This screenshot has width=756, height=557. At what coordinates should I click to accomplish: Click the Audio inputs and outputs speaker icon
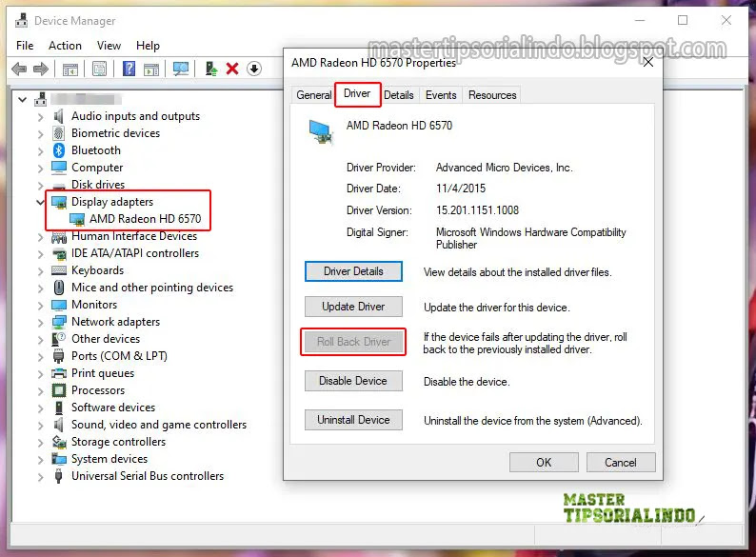59,116
